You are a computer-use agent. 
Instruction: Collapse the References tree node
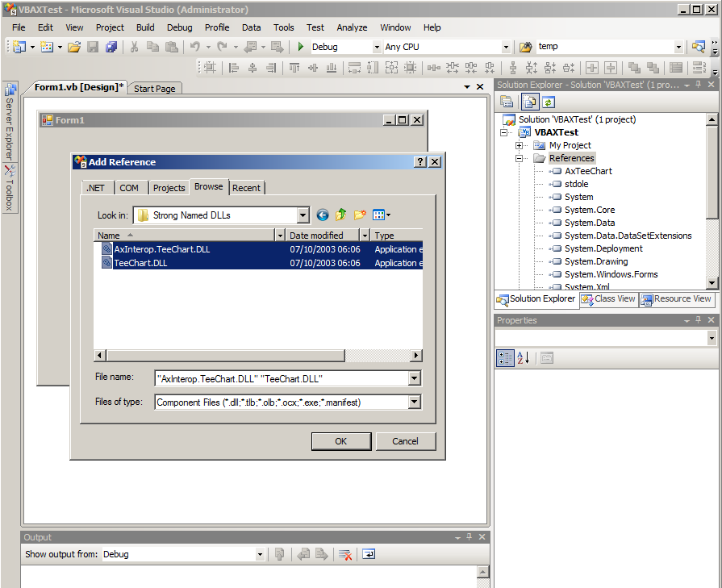[519, 158]
